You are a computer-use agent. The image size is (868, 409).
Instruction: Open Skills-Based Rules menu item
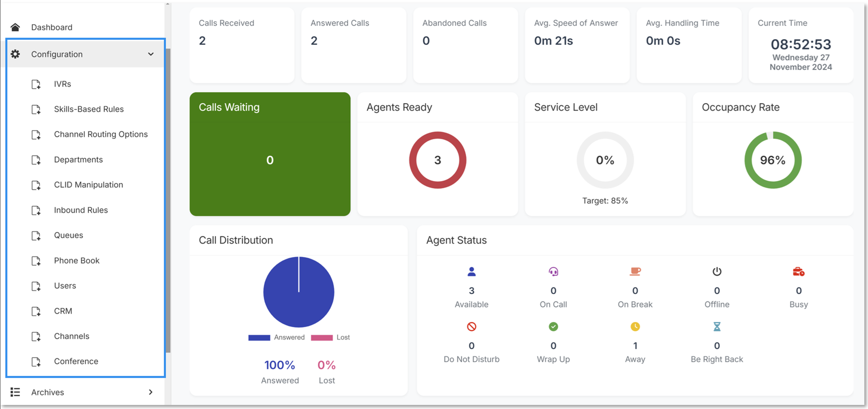89,109
